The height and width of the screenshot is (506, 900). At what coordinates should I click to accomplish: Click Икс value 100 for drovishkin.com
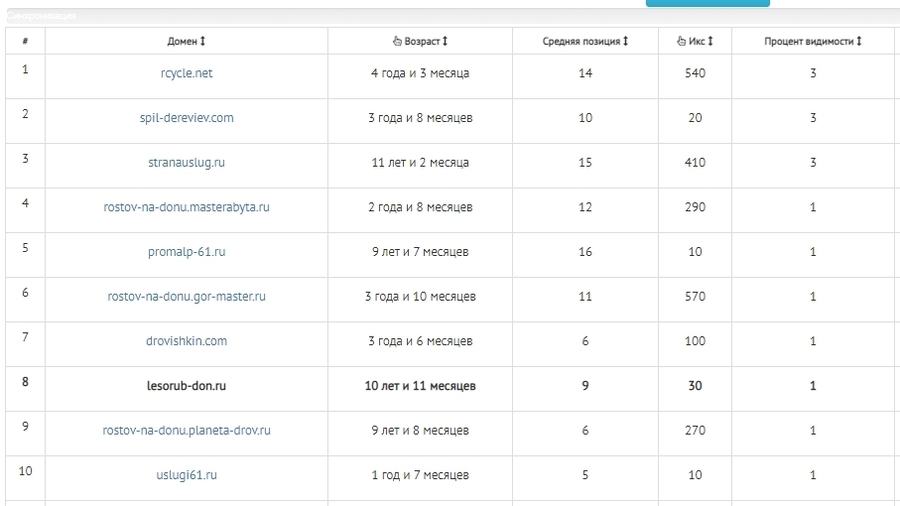pyautogui.click(x=695, y=341)
